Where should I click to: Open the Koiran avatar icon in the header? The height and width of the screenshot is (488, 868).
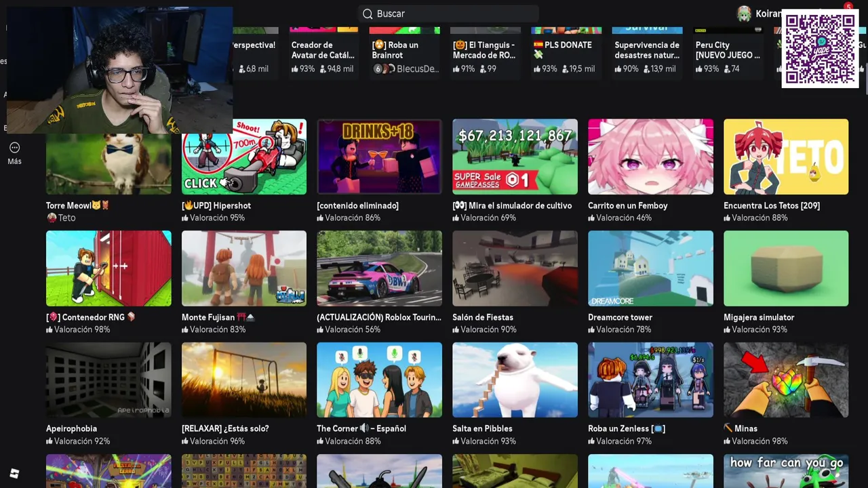[744, 14]
